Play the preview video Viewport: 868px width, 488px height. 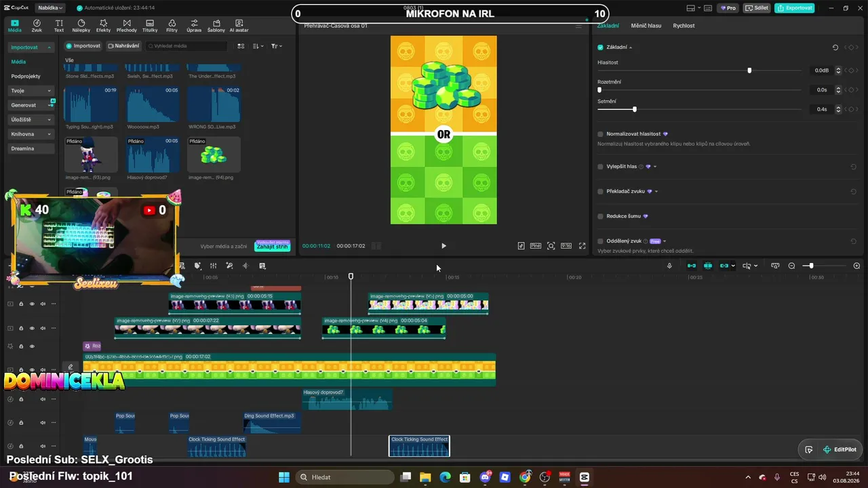(x=443, y=246)
